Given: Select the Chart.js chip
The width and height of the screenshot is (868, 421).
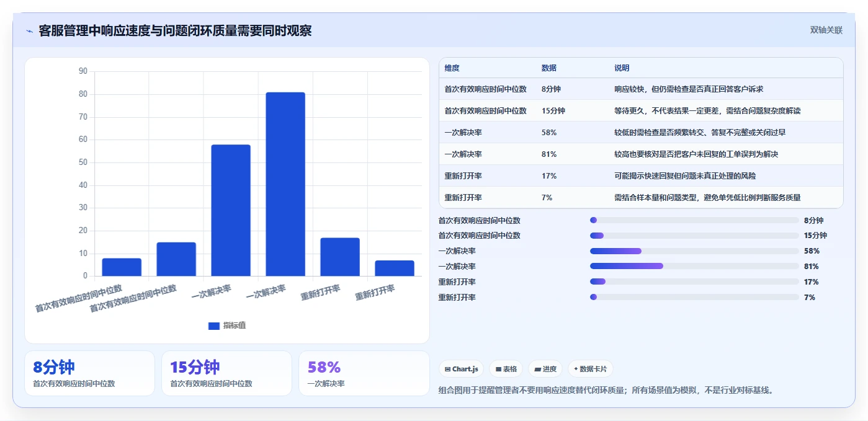Looking at the screenshot, I should 461,369.
